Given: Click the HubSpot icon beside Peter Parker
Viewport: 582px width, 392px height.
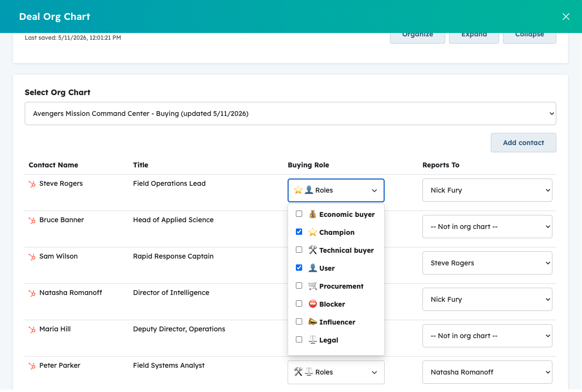Looking at the screenshot, I should 32,366.
